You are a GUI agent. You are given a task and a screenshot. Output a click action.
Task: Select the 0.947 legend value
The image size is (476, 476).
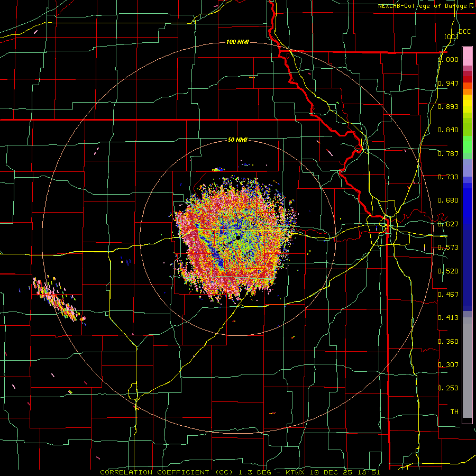click(x=448, y=83)
